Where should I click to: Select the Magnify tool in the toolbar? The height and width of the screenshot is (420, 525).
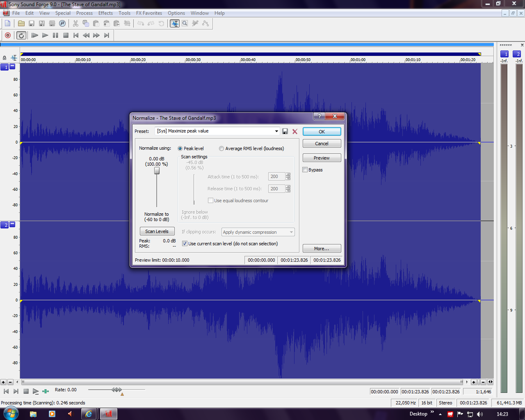pyautogui.click(x=185, y=23)
